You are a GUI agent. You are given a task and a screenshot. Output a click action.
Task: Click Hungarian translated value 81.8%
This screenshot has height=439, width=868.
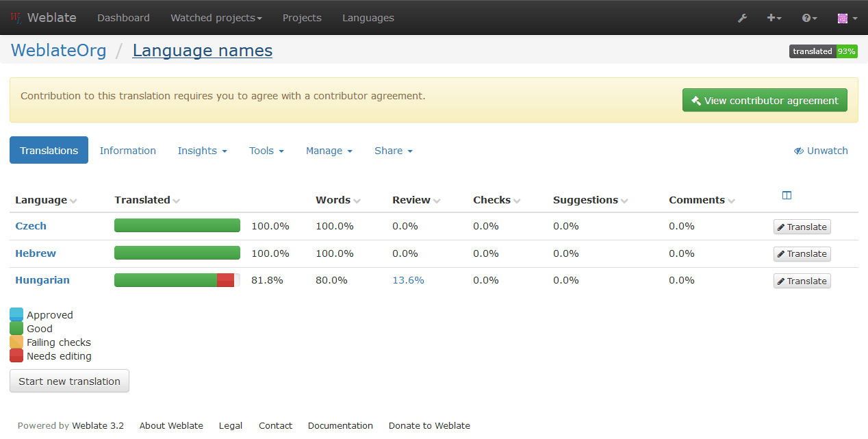[x=267, y=280]
